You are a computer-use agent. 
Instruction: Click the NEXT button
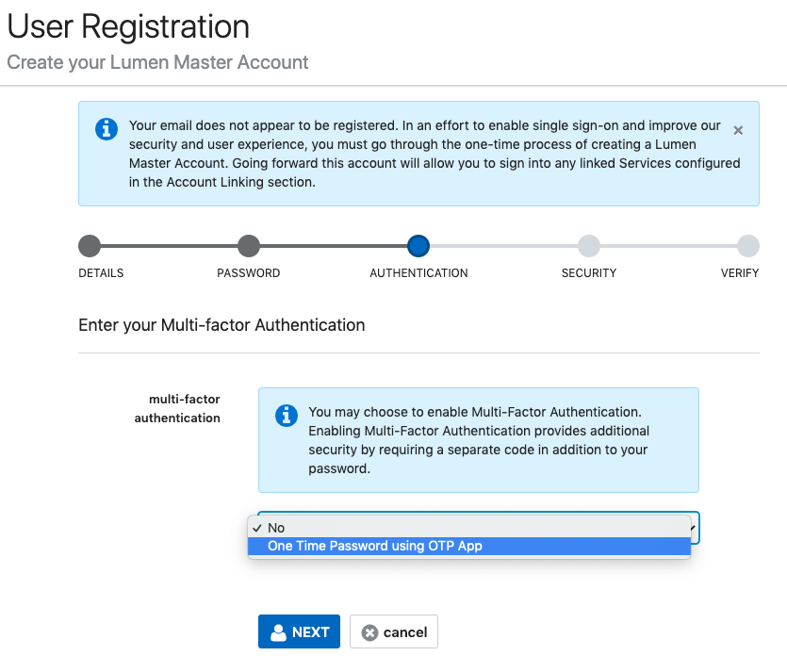pos(299,631)
